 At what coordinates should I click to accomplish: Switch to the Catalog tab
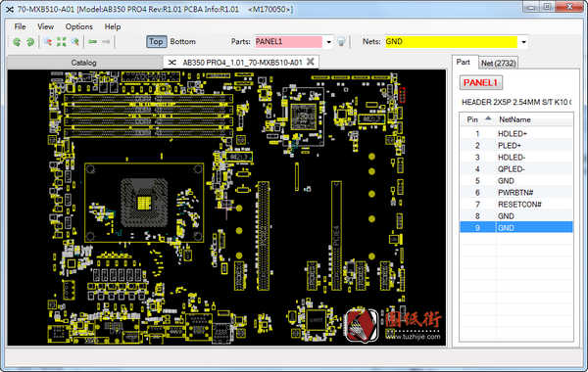[x=84, y=63]
